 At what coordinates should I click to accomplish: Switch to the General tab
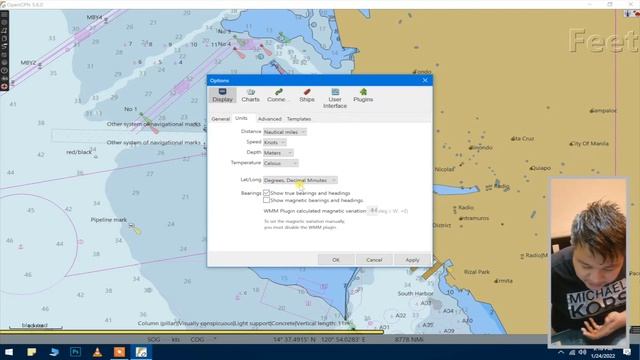(x=220, y=119)
